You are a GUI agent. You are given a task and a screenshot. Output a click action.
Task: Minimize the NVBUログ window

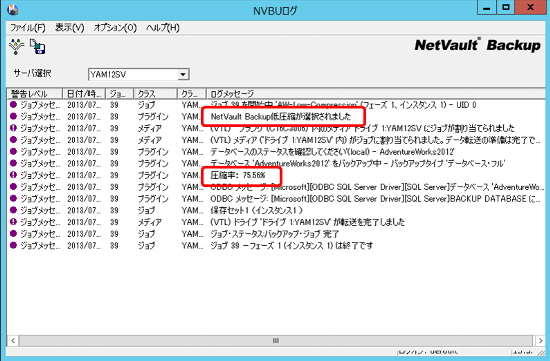487,8
